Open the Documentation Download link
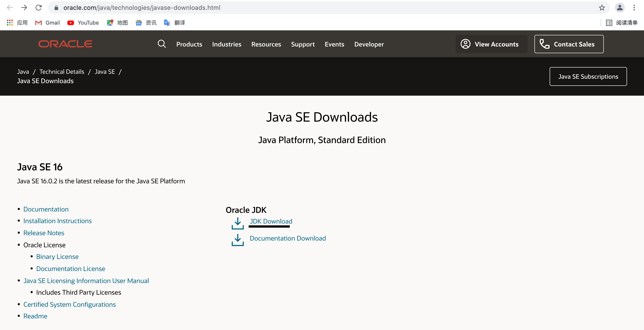The height and width of the screenshot is (330, 644). coord(288,238)
